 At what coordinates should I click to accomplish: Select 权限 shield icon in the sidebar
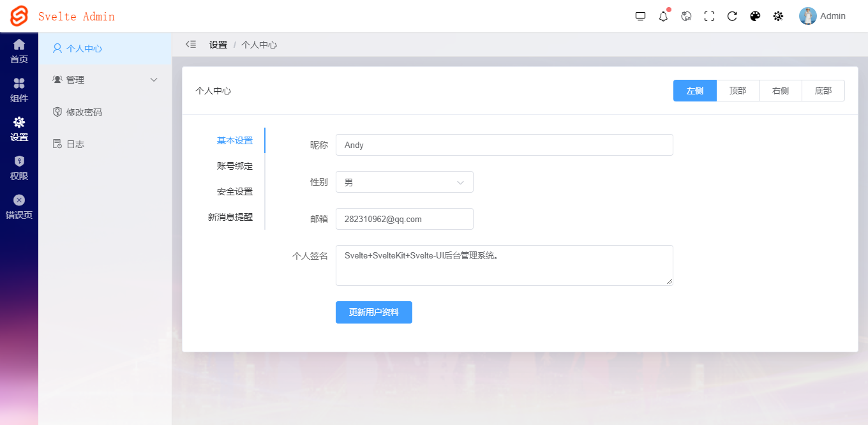[x=19, y=167]
